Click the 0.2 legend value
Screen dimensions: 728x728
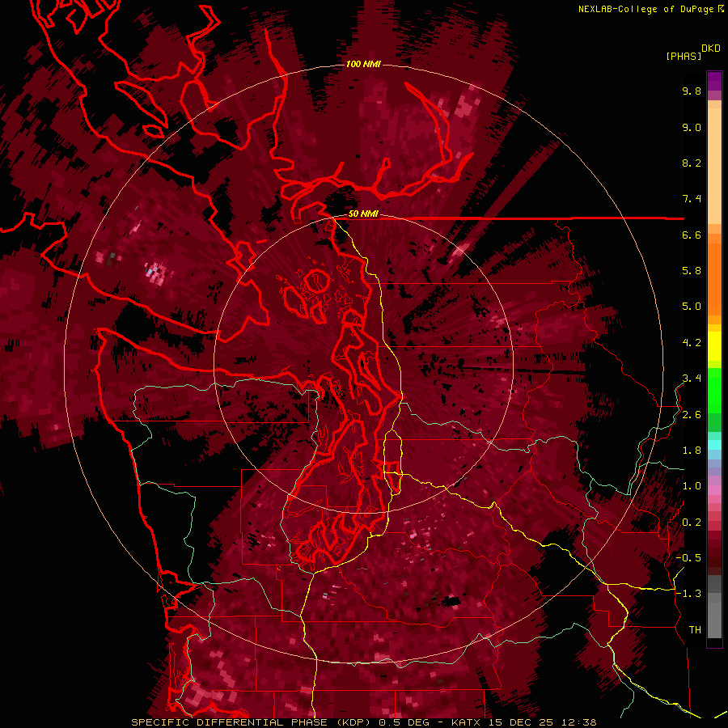(692, 523)
